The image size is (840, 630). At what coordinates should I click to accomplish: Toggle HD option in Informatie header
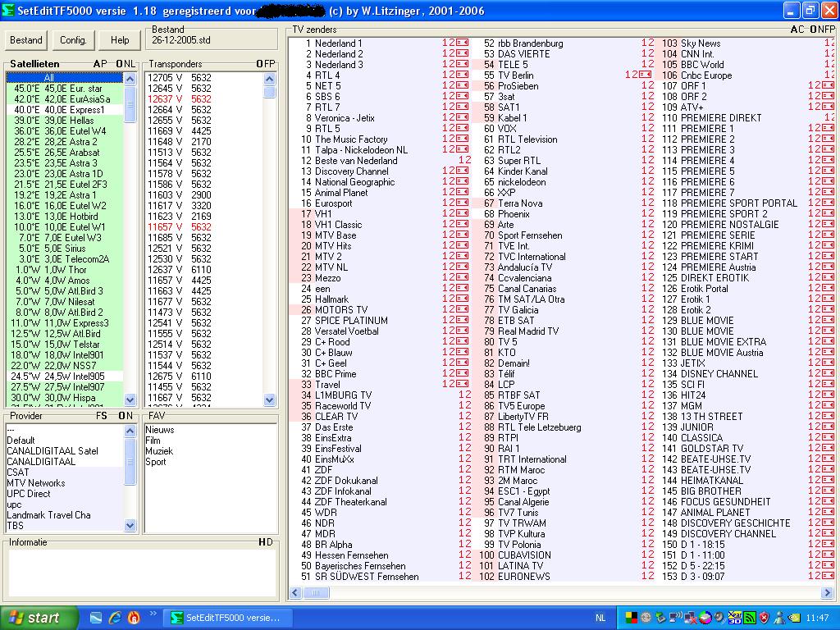pos(265,542)
